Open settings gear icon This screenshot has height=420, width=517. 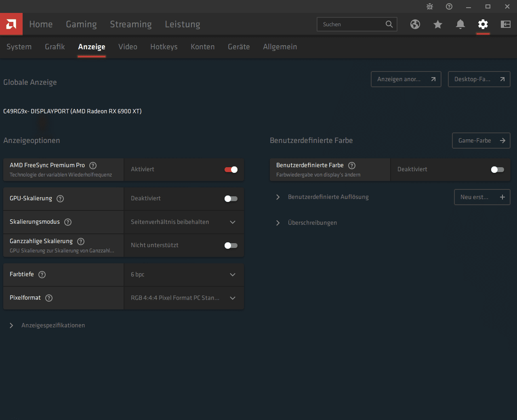tap(483, 24)
